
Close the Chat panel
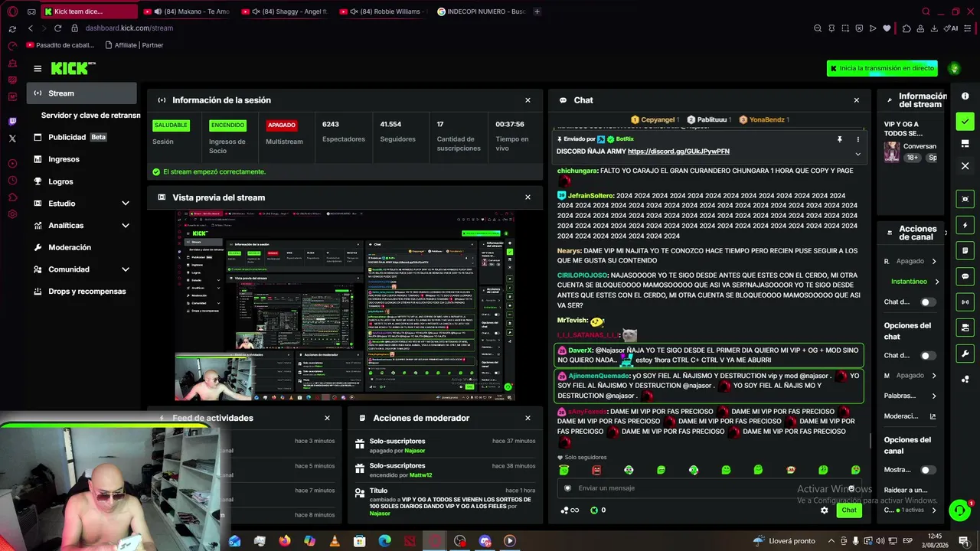coord(856,100)
